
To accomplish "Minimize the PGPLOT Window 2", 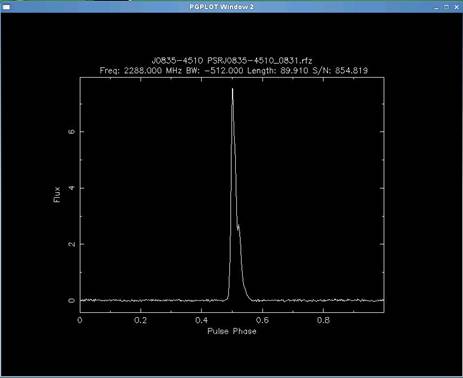I will pos(437,7).
